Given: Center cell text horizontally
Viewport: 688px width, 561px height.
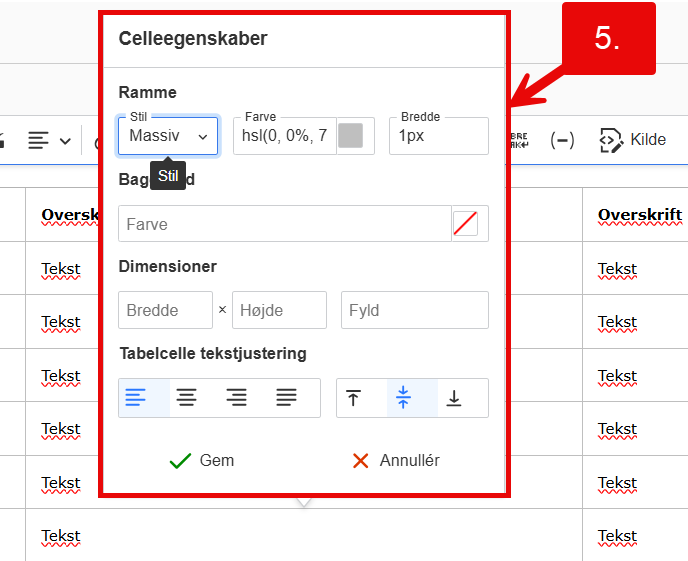Looking at the screenshot, I should click(x=186, y=398).
